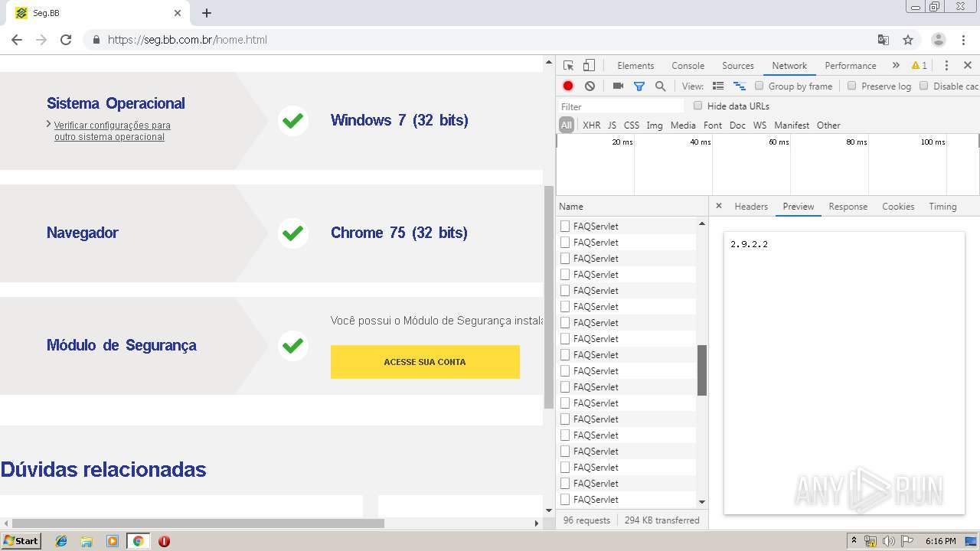Click the page vertical scrollbar thumb
The height and width of the screenshot is (551, 980).
(x=548, y=297)
